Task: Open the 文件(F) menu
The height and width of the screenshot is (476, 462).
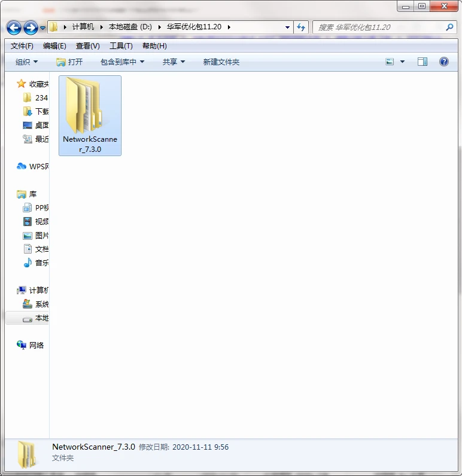Action: click(x=22, y=46)
